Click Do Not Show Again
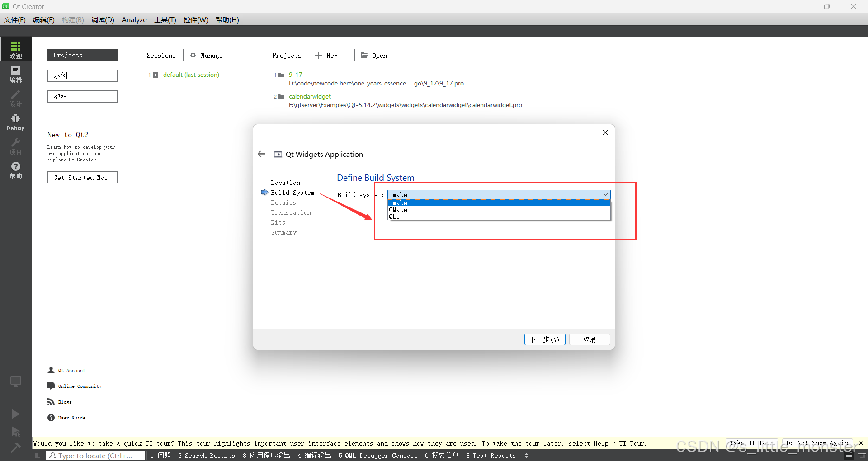This screenshot has width=868, height=461. coord(817,443)
